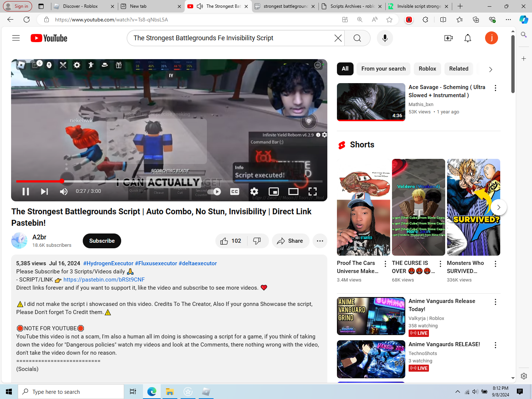
Task: Open Edge settings and more menu
Action: pyautogui.click(x=508, y=20)
